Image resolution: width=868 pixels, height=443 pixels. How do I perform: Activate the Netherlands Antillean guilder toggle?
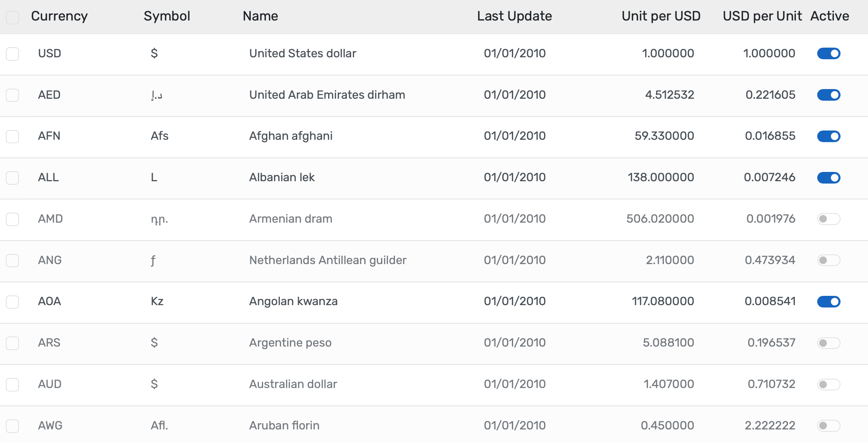828,260
